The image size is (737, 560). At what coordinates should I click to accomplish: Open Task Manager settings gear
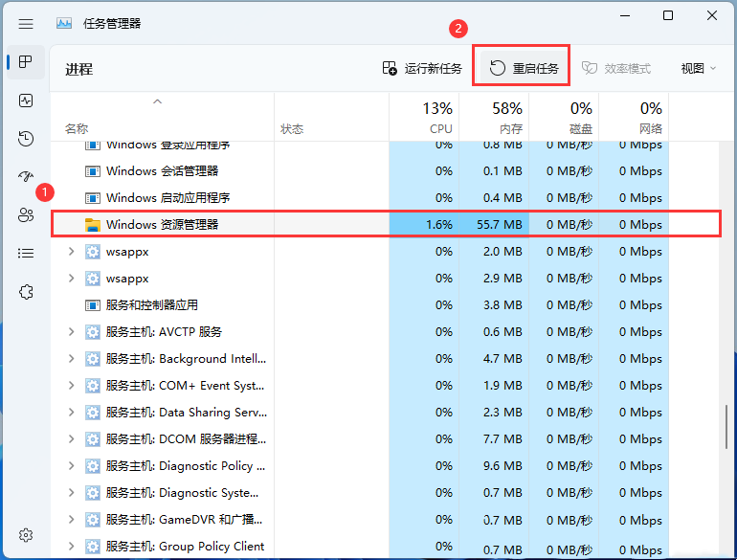[x=26, y=535]
